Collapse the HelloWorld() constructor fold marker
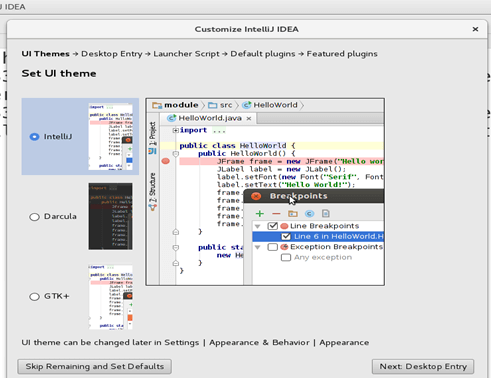The width and height of the screenshot is (491, 378). pyautogui.click(x=176, y=154)
